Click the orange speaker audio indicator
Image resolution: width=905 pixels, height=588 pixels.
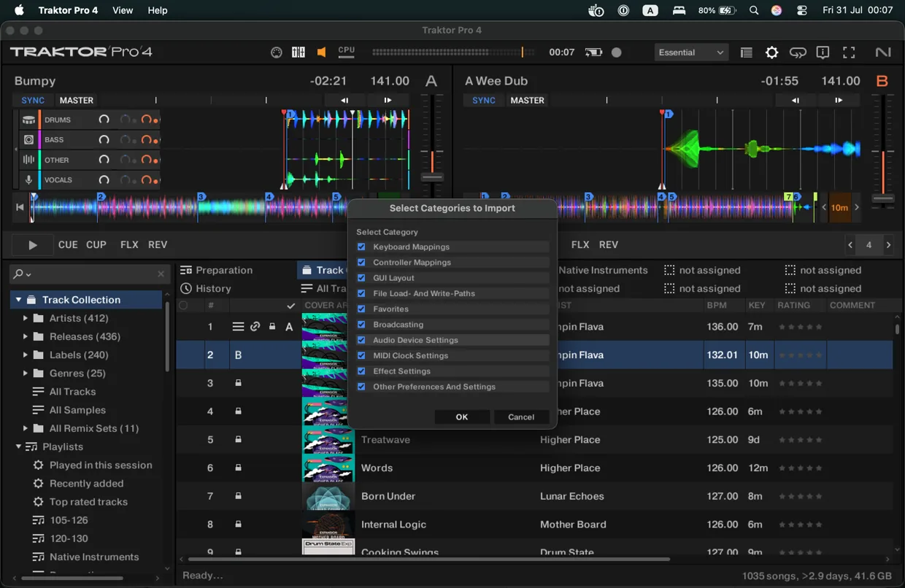pos(321,53)
